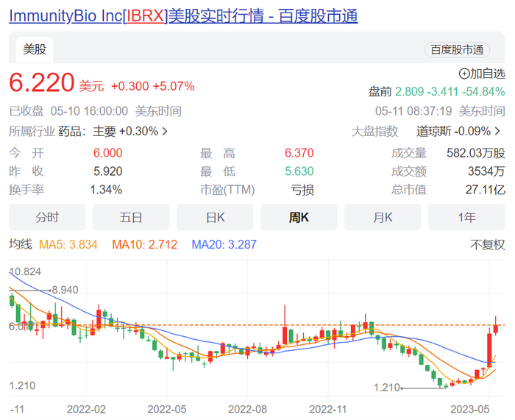The width and height of the screenshot is (515, 420).
Task: Click the 2023-05 date axis label
Action: tap(470, 410)
